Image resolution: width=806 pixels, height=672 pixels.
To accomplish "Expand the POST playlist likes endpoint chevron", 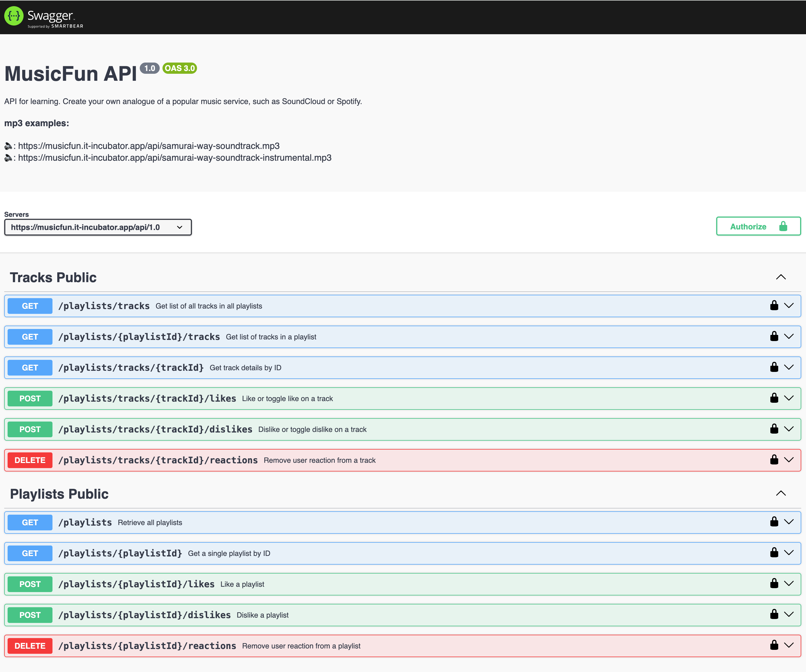I will (x=789, y=584).
